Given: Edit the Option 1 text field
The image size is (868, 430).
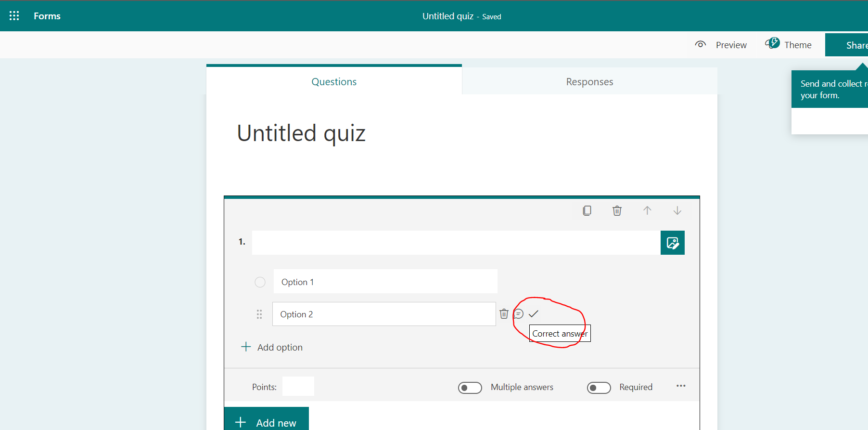Looking at the screenshot, I should pos(385,282).
